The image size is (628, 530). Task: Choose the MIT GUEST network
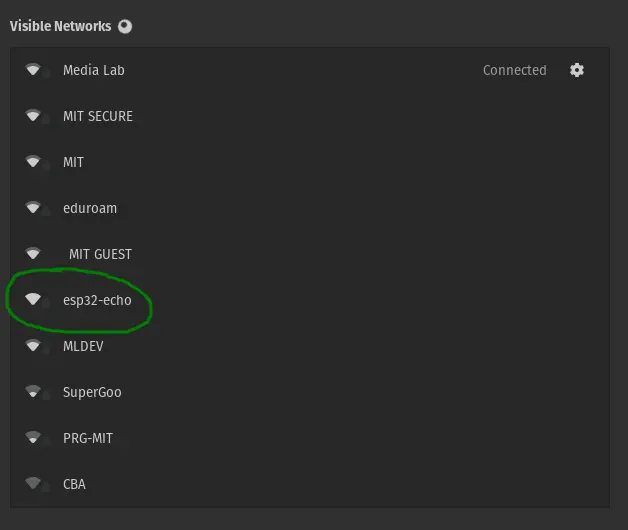100,254
